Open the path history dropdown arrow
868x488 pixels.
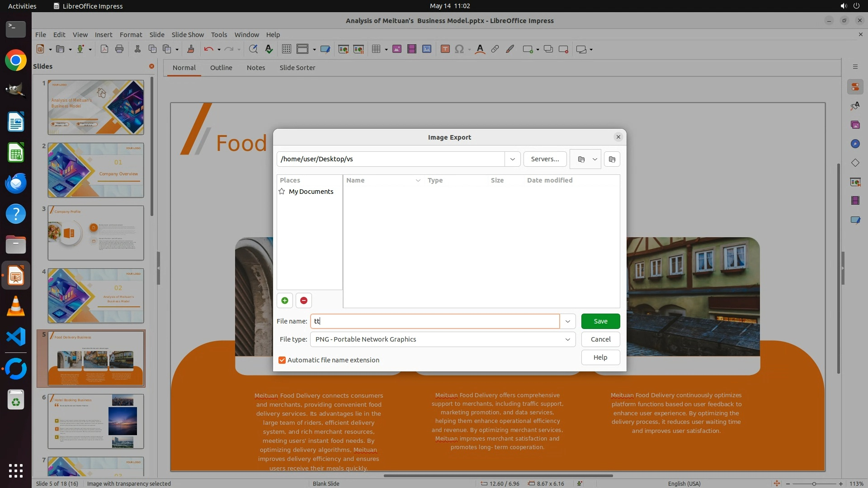click(512, 159)
